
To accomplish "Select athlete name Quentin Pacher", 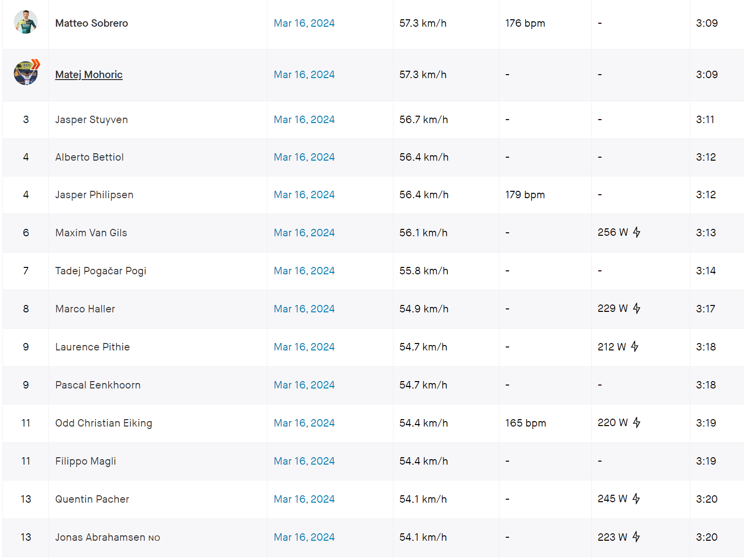I will click(92, 499).
